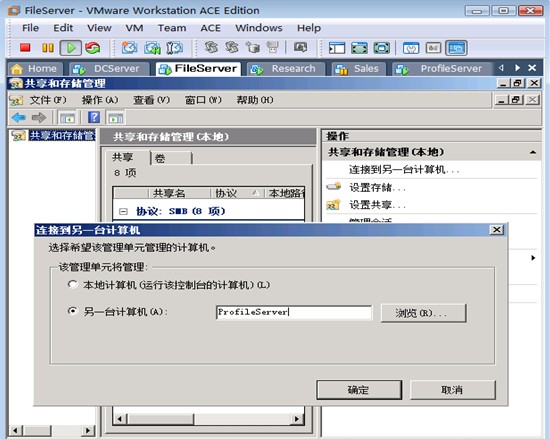Image resolution: width=550 pixels, height=439 pixels.
Task: Switch to the Research tab
Action: click(286, 69)
